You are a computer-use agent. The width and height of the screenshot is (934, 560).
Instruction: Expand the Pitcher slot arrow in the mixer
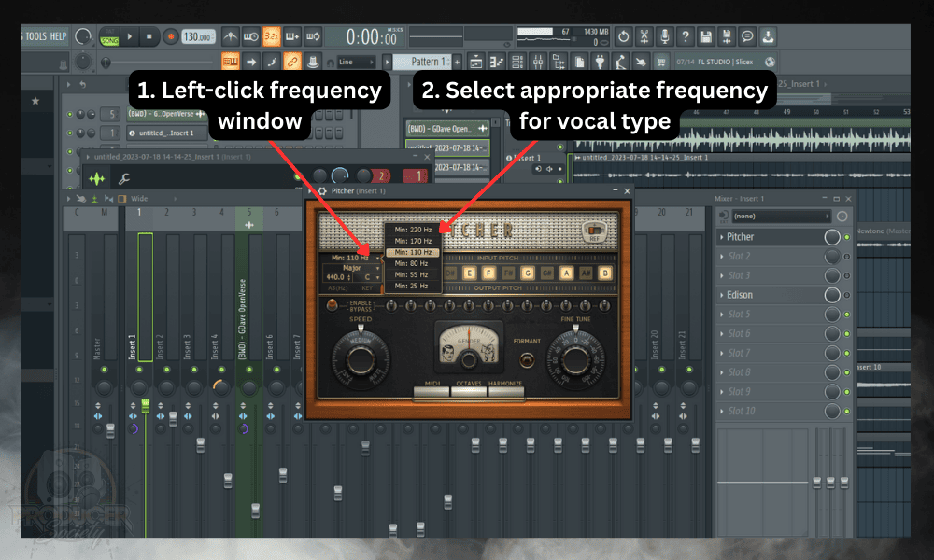722,237
